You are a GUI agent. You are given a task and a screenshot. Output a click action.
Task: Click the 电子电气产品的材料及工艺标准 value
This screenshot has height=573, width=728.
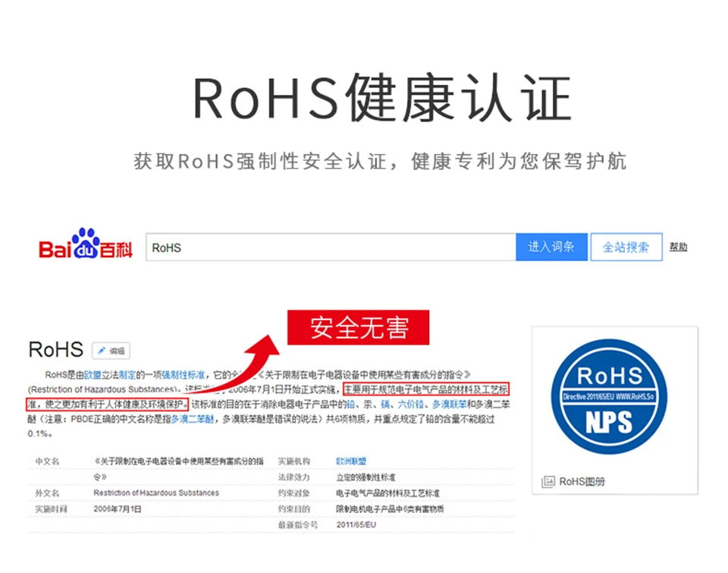(x=388, y=493)
